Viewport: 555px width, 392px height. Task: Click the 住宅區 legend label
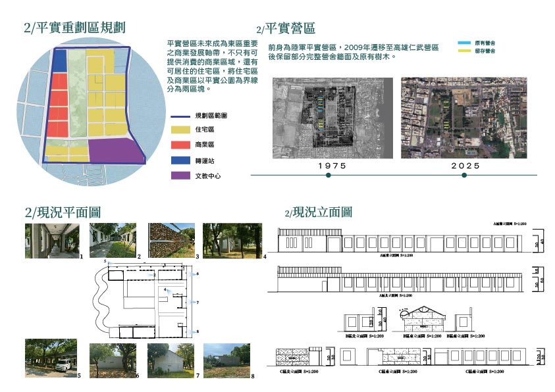click(205, 130)
